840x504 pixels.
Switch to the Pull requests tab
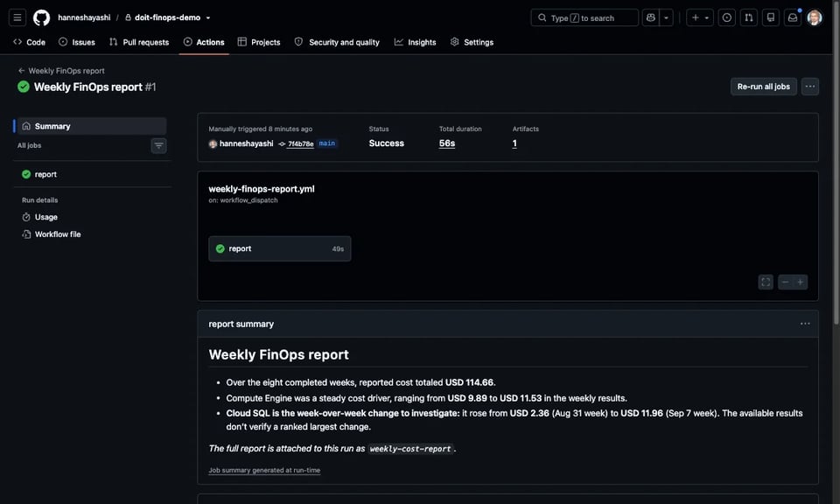(139, 42)
